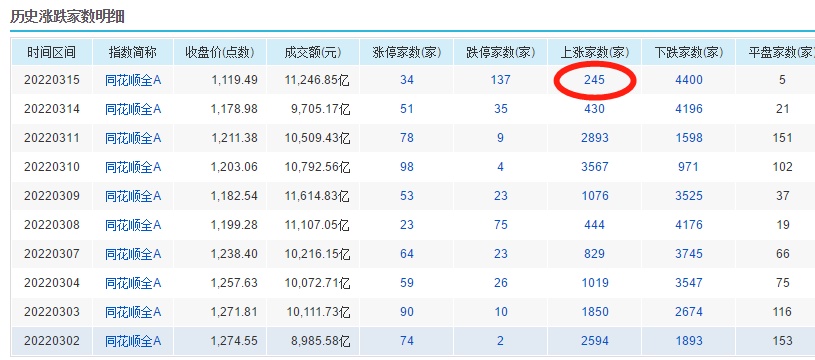This screenshot has height=360, width=815.
Task: Select date cell 20220315
Action: click(x=52, y=80)
